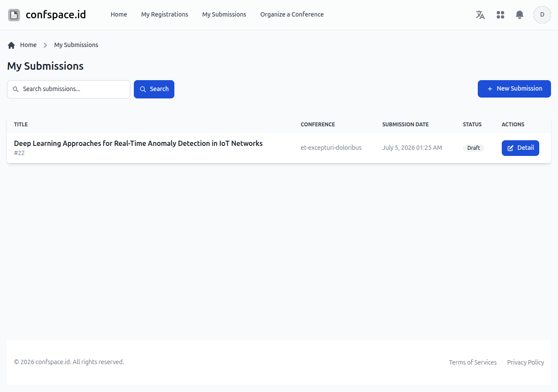Create a New Submission
The image size is (558, 392).
pos(514,89)
